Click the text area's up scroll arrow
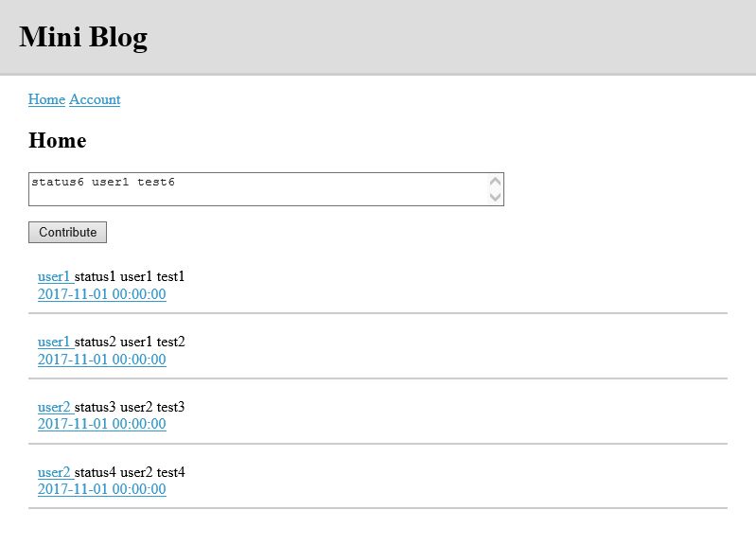Screen dimensions: 756x545 495,182
